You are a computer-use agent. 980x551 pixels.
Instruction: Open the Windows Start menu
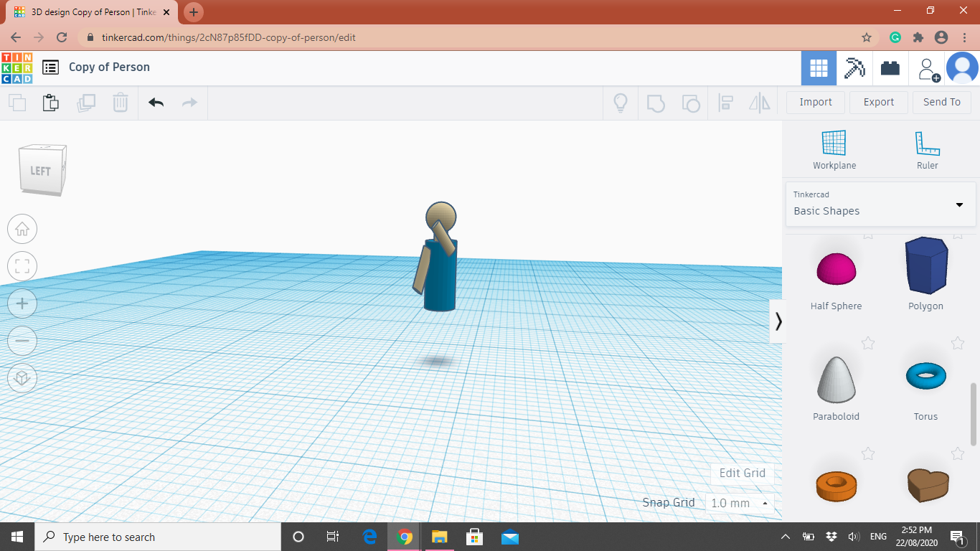click(x=17, y=537)
